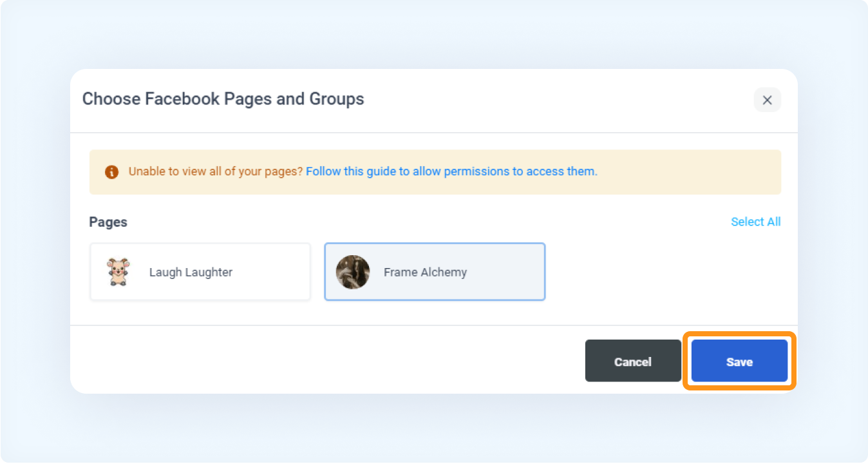Cancel choosing Facebook pages
The image size is (868, 471).
pyautogui.click(x=633, y=361)
